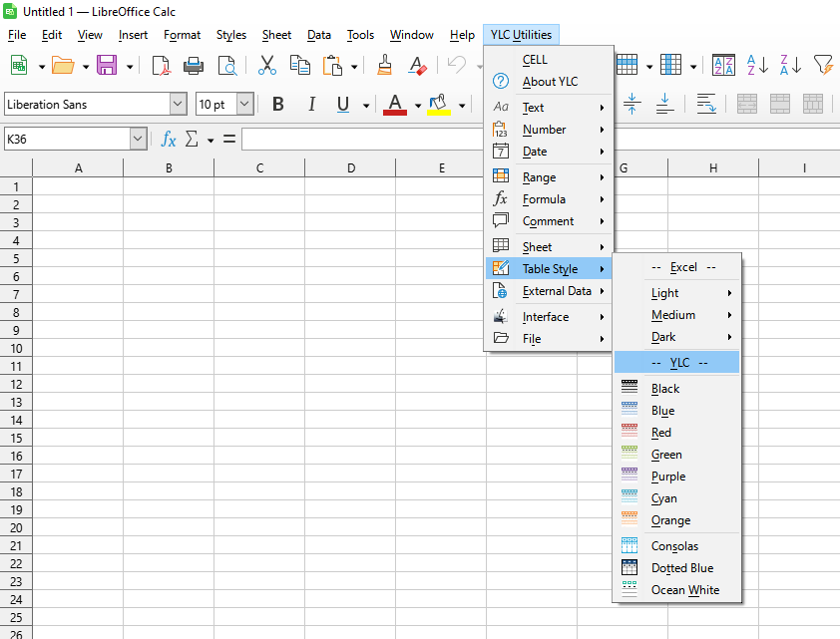Open the Font Name dropdown list
Viewport: 840px width, 639px height.
tap(178, 105)
